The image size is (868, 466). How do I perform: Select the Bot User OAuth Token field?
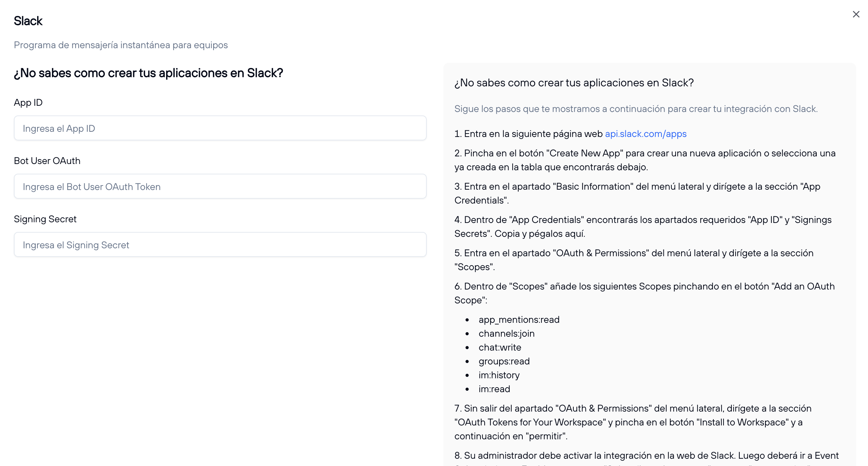pyautogui.click(x=220, y=186)
